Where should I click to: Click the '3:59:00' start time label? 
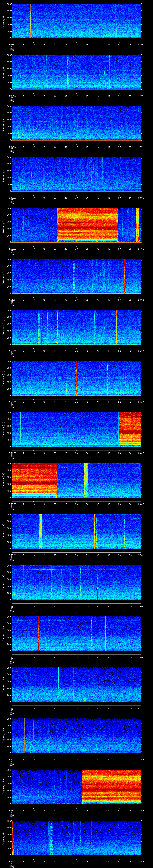(x=12, y=708)
